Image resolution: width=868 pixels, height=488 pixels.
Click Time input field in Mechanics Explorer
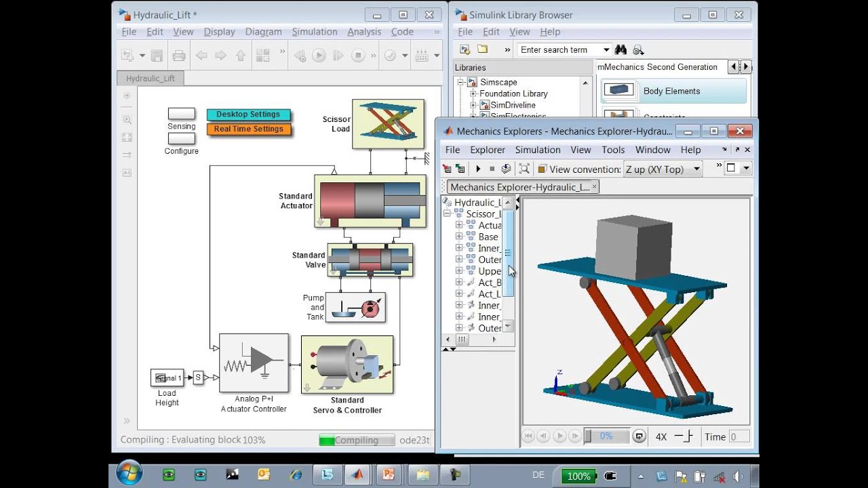click(739, 437)
